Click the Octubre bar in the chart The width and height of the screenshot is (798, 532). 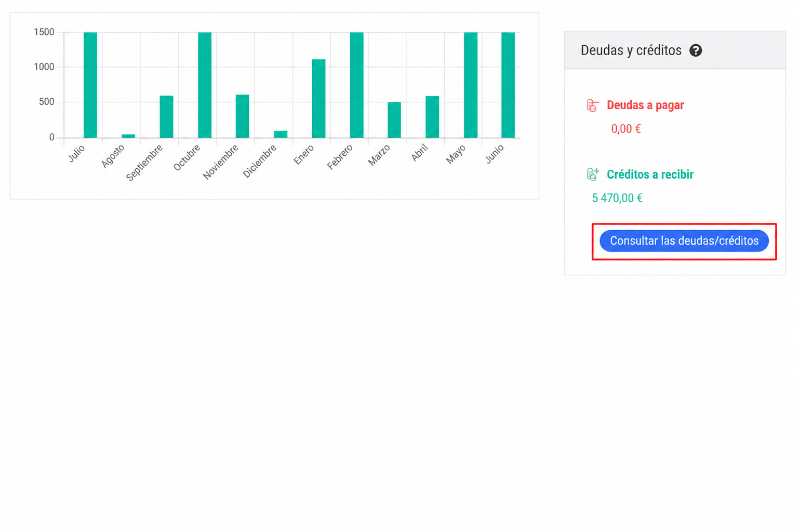click(x=205, y=85)
